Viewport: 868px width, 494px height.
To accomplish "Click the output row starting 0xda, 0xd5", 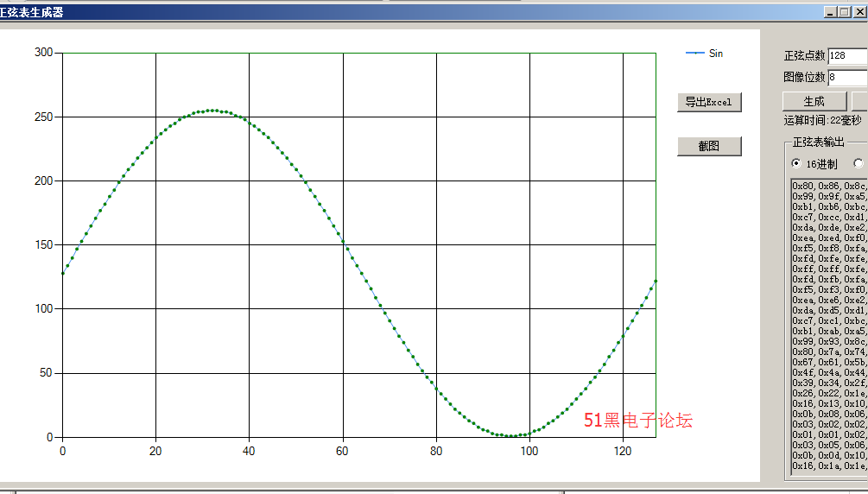I will point(829,310).
